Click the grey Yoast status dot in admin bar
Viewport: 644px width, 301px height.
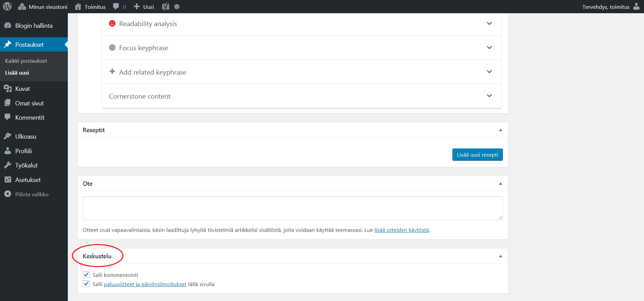click(177, 6)
